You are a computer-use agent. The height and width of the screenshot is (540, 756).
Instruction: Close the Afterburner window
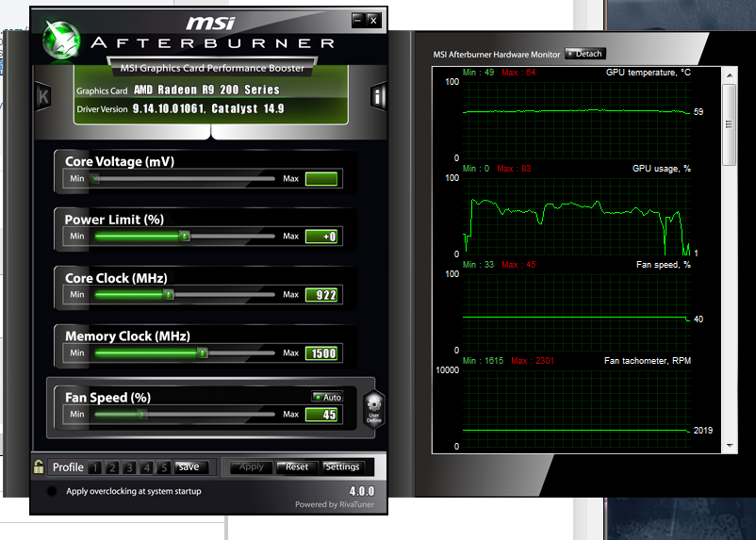pyautogui.click(x=373, y=20)
